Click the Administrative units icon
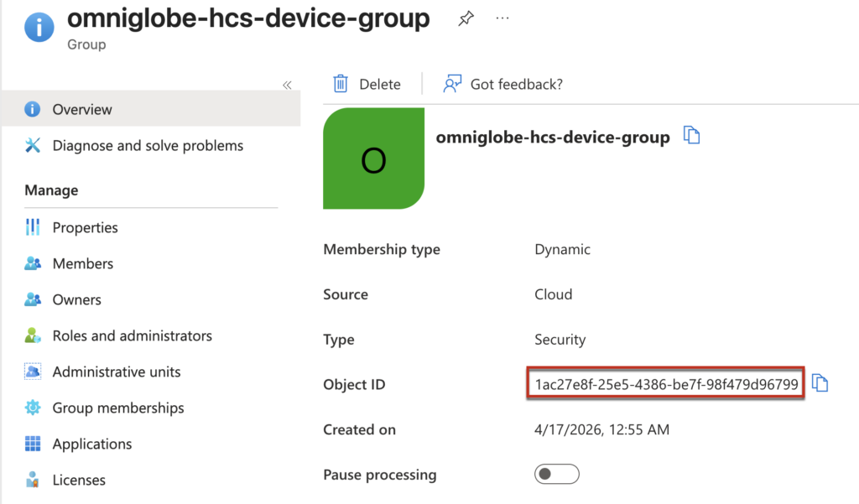 pyautogui.click(x=33, y=372)
